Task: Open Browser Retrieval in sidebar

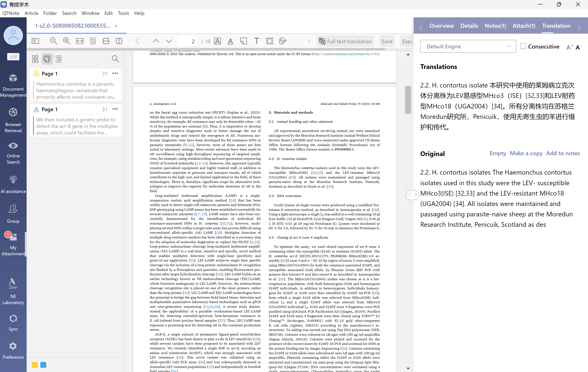Action: tap(13, 120)
